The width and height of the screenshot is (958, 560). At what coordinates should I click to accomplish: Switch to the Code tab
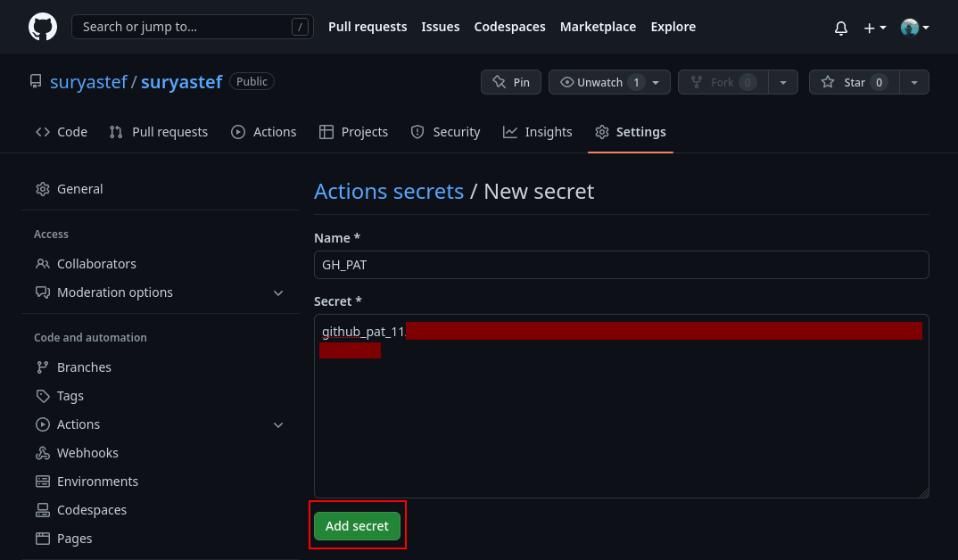(62, 132)
